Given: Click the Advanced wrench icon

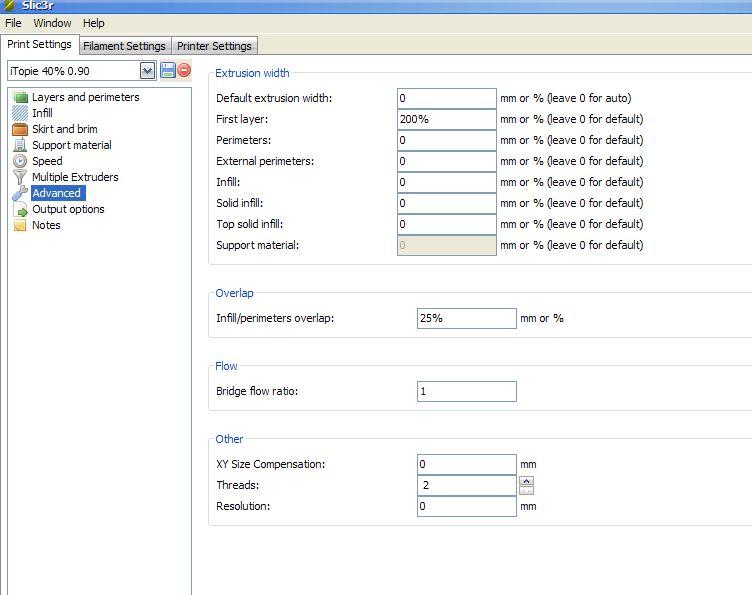Looking at the screenshot, I should click(20, 193).
